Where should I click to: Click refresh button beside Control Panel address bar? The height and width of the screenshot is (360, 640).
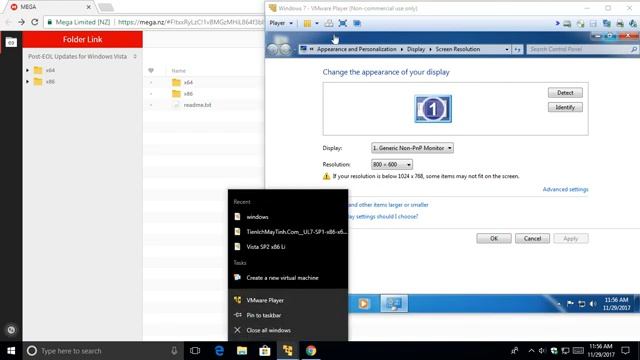click(517, 49)
